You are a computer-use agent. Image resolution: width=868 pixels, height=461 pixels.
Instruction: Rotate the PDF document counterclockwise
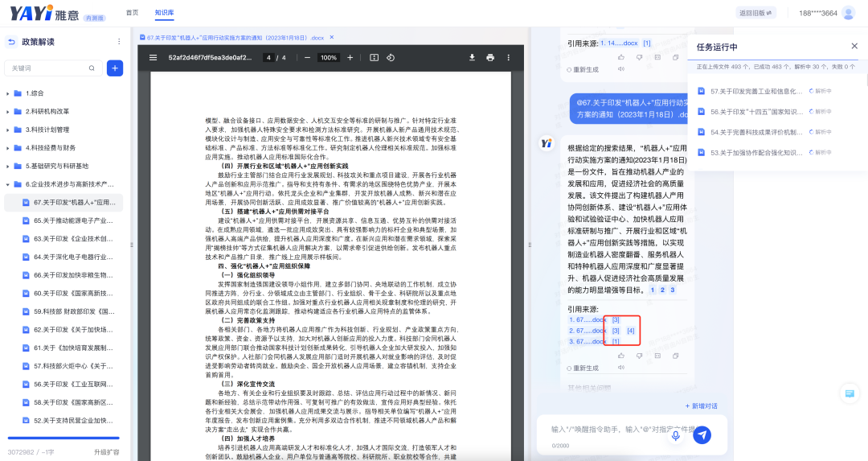coord(391,58)
